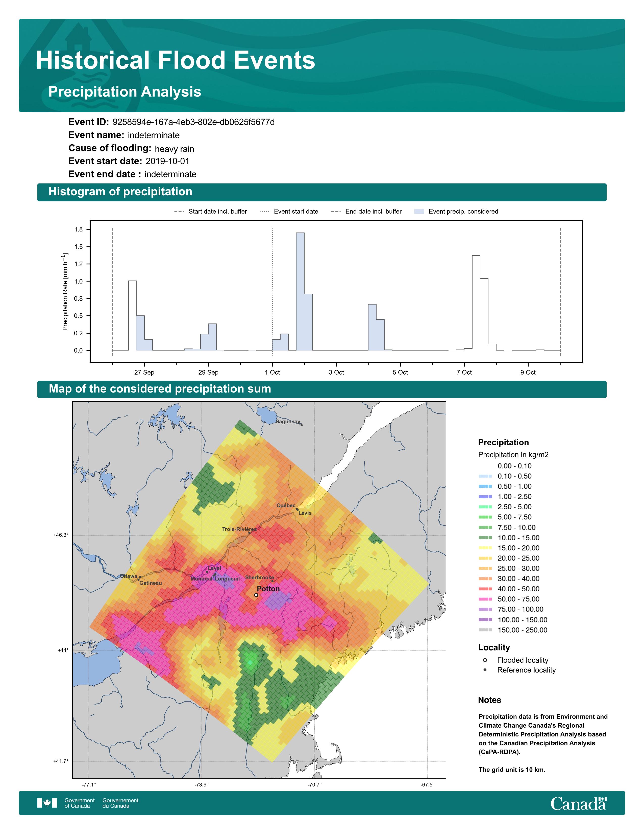The image size is (644, 834).
Task: Click the tallest histogram bar after 1 Oct
Action: coord(300,291)
